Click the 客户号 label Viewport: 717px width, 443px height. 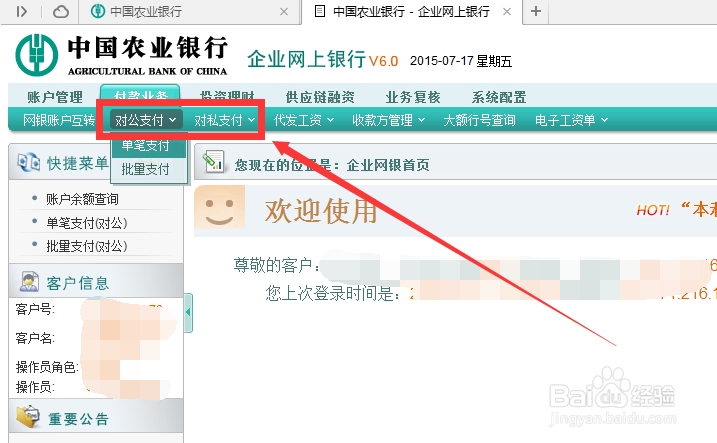pos(35,309)
